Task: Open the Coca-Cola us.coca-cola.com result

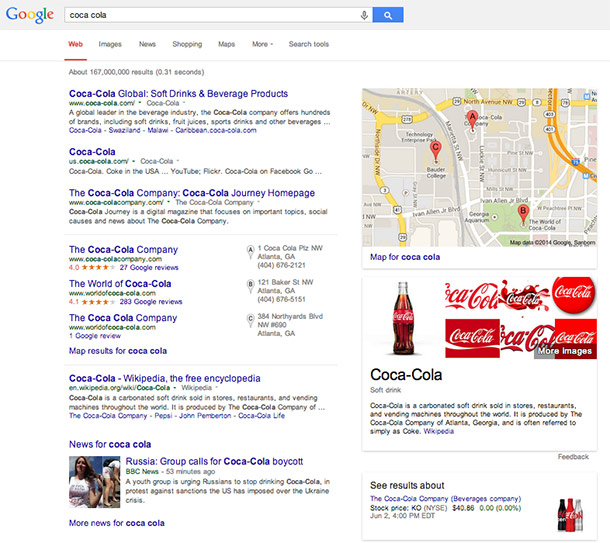Action: coord(92,152)
